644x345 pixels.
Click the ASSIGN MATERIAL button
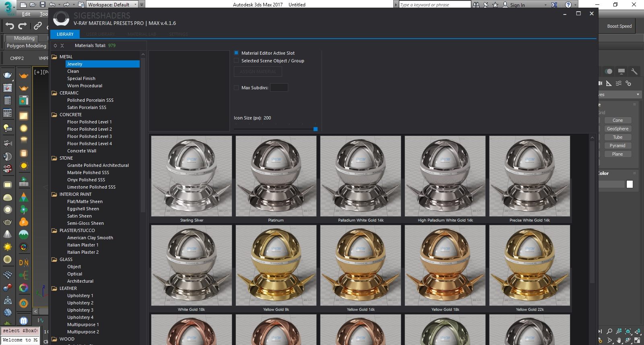[258, 72]
